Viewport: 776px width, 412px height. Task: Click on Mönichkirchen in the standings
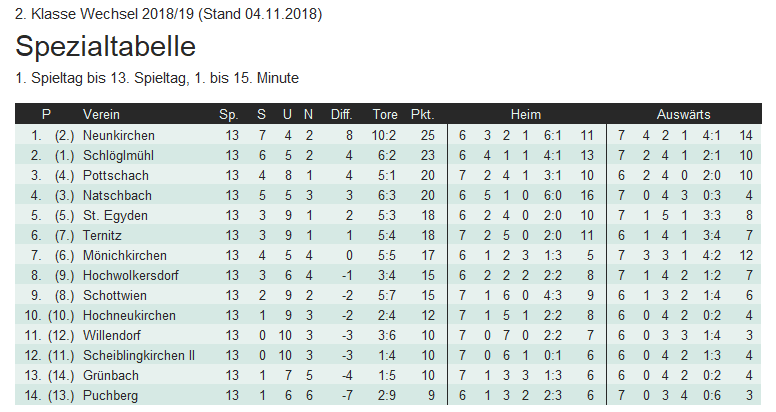[124, 255]
